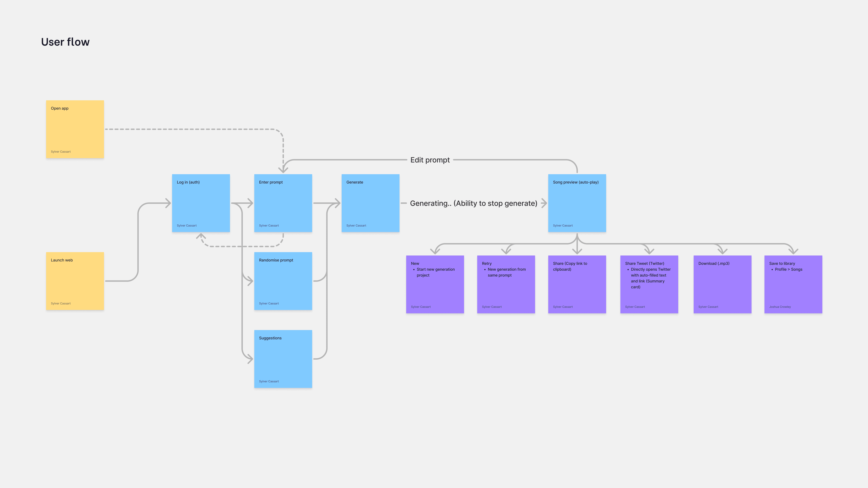Click the arrowhead pointing into Log in
The width and height of the screenshot is (868, 488).
pos(168,203)
